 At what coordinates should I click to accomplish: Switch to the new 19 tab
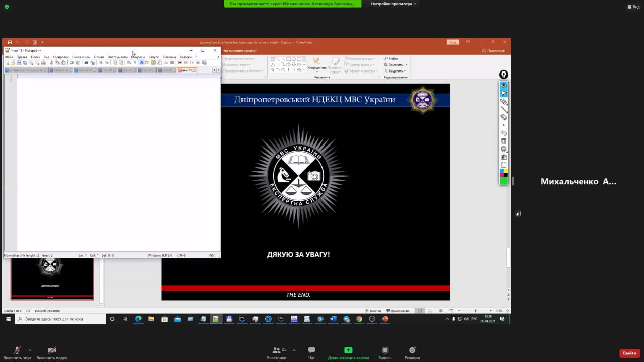(x=186, y=70)
